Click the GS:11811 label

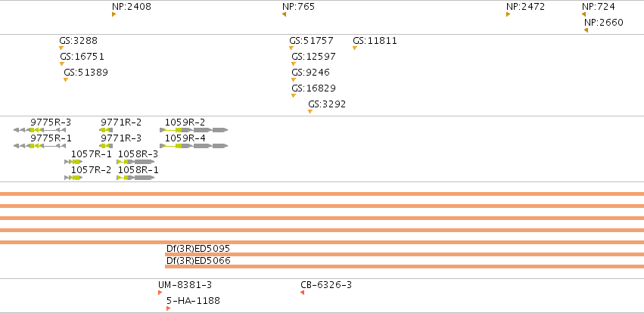(x=375, y=41)
